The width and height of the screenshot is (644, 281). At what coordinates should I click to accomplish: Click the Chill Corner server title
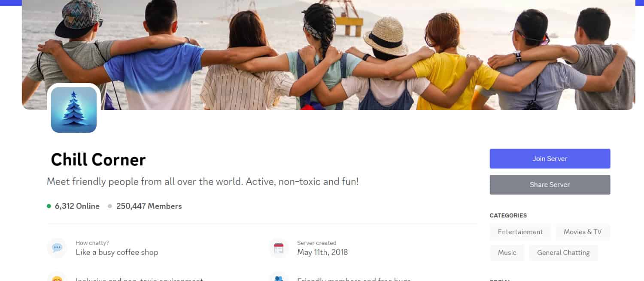[x=98, y=160]
